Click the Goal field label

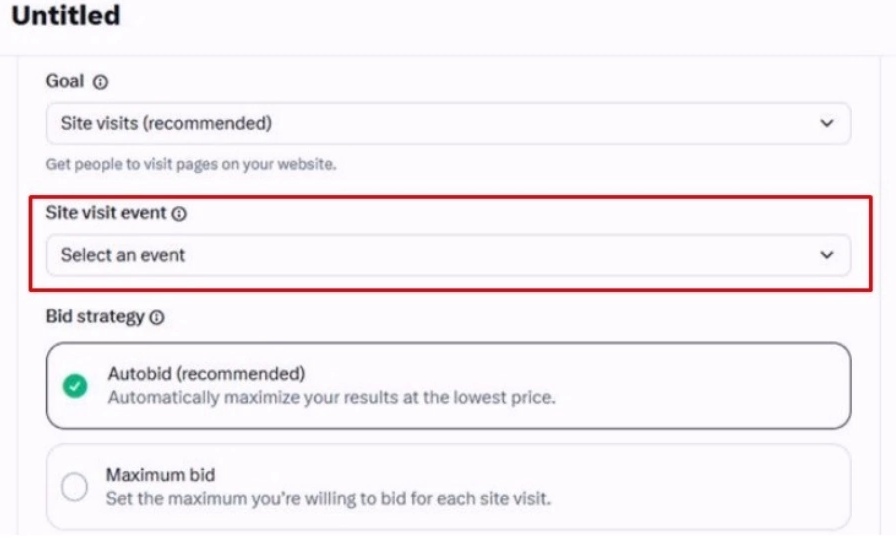coord(65,81)
